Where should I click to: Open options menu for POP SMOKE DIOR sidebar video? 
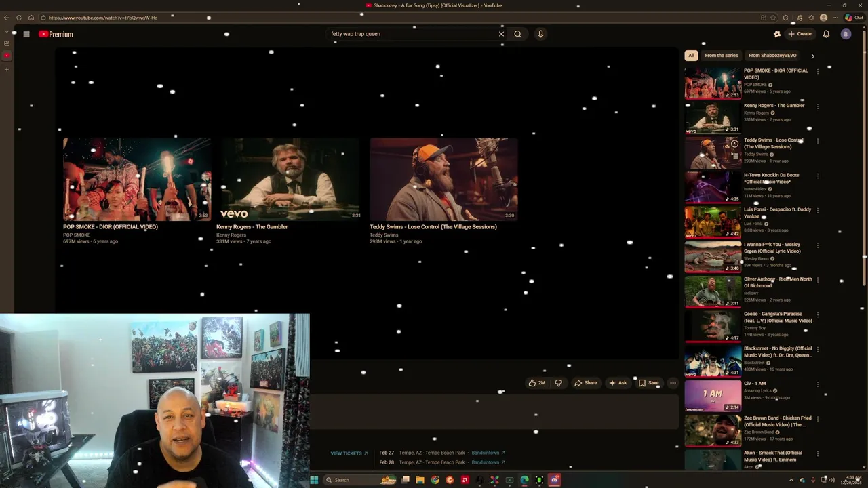tap(818, 71)
